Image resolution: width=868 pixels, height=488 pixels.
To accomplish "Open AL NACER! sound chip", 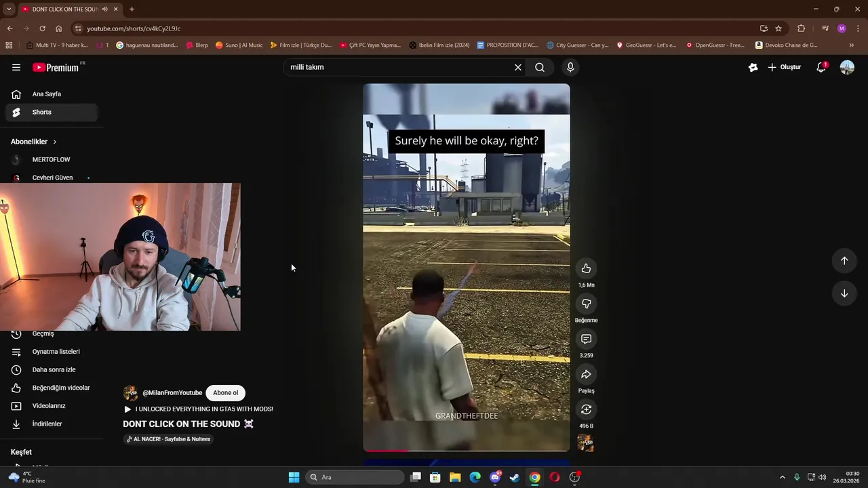I will click(168, 439).
